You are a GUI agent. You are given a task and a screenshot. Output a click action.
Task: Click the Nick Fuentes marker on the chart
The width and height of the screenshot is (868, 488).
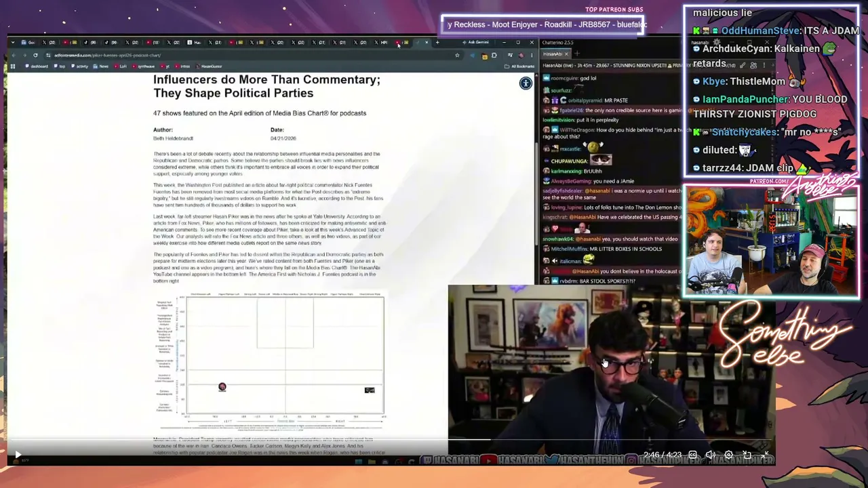point(370,390)
